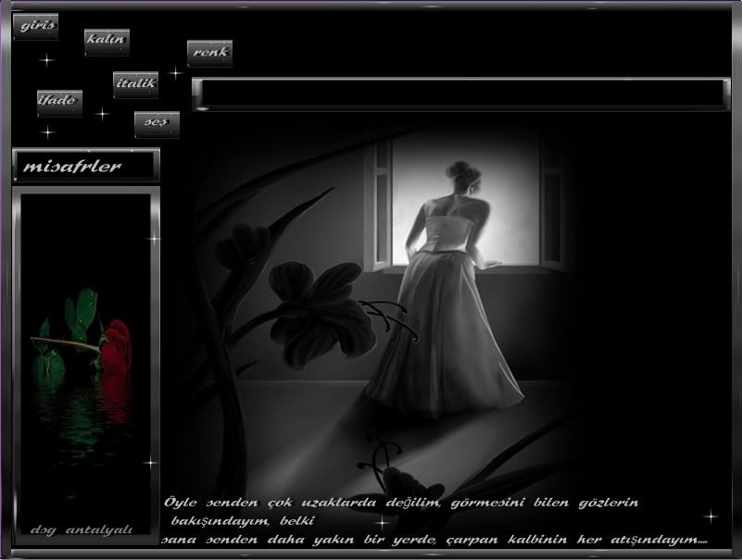
Task: Click the dsg antalyalı signature text
Action: coord(82,529)
